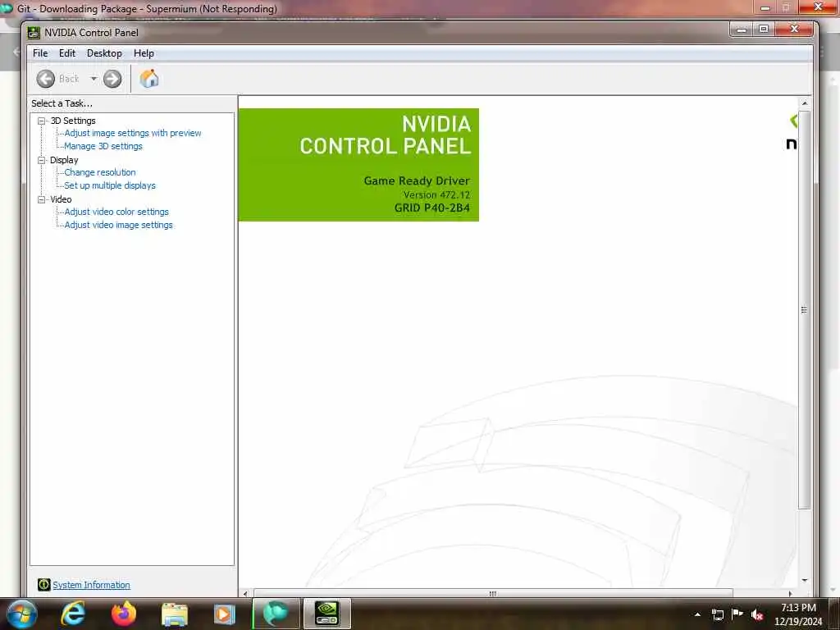Viewport: 840px width, 630px height.
Task: Click the network tray icon
Action: point(717,614)
